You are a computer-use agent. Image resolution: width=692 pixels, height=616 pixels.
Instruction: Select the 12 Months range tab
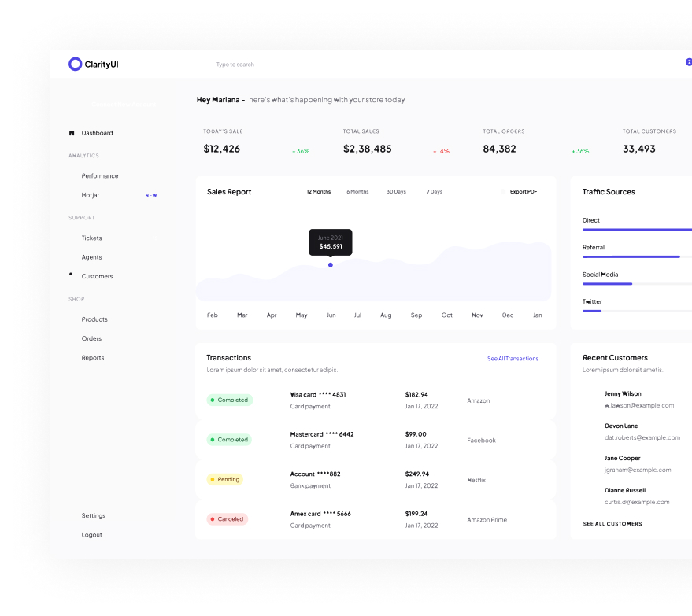(x=319, y=192)
